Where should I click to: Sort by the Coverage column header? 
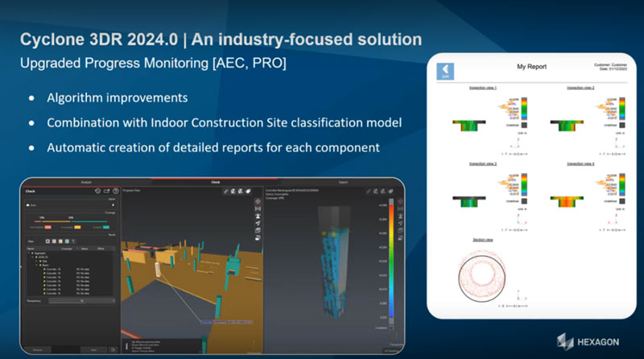click(x=67, y=249)
